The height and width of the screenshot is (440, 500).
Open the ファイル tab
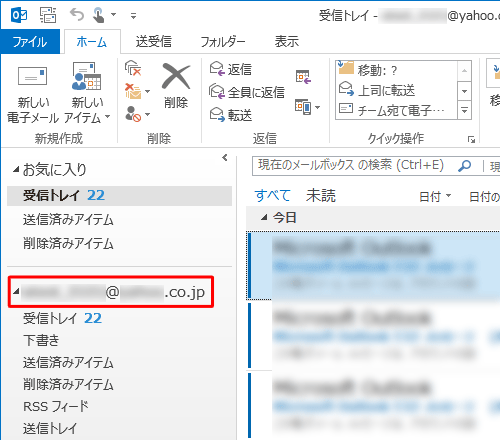[30, 42]
